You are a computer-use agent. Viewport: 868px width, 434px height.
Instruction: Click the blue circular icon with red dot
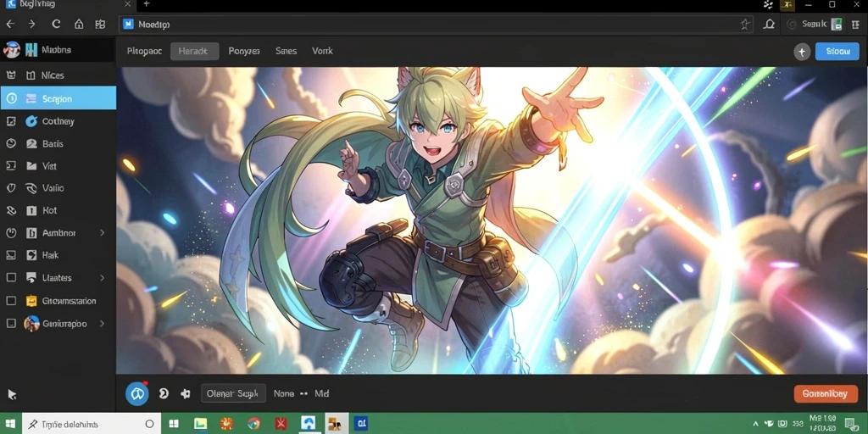click(x=137, y=393)
